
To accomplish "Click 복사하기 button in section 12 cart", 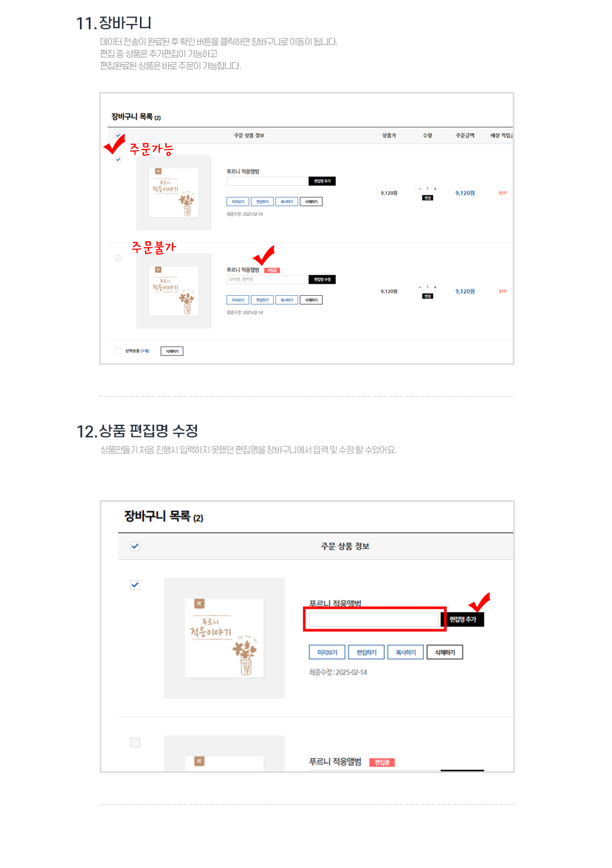I will coord(406,652).
